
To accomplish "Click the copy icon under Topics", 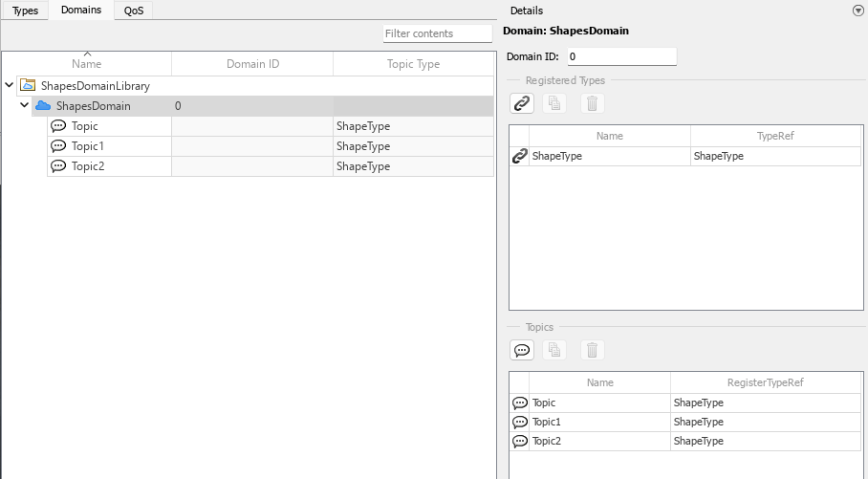I will tap(554, 350).
